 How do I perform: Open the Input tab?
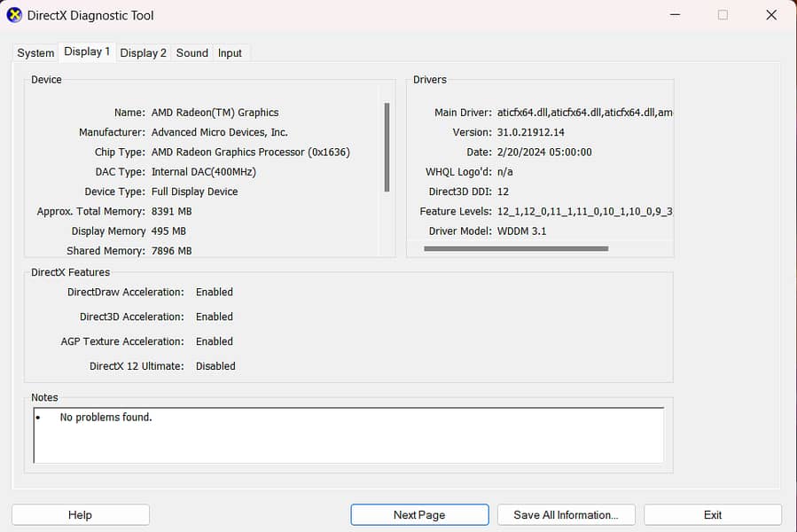tap(230, 53)
